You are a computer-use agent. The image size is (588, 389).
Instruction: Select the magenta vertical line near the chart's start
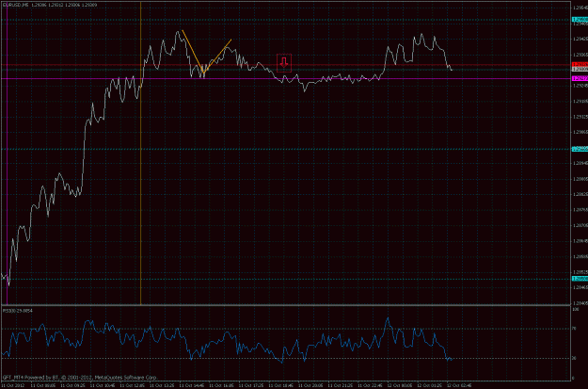coord(7,153)
